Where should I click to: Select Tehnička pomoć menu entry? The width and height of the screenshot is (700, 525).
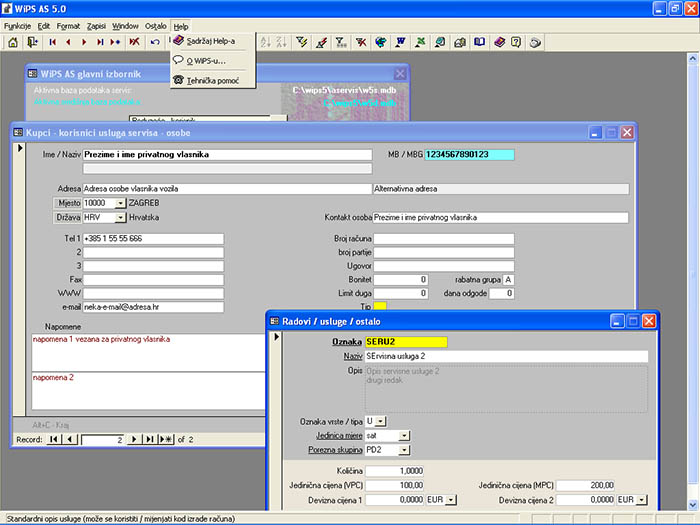pos(213,80)
